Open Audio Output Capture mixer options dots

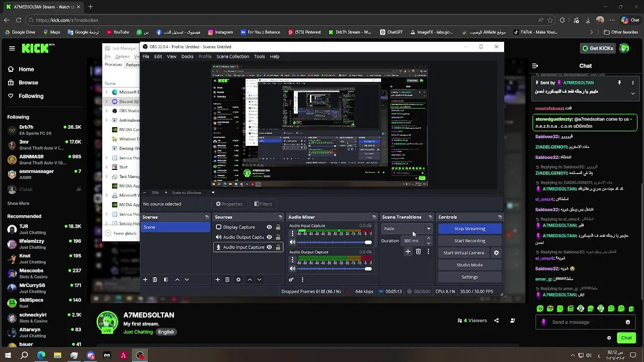click(x=292, y=260)
